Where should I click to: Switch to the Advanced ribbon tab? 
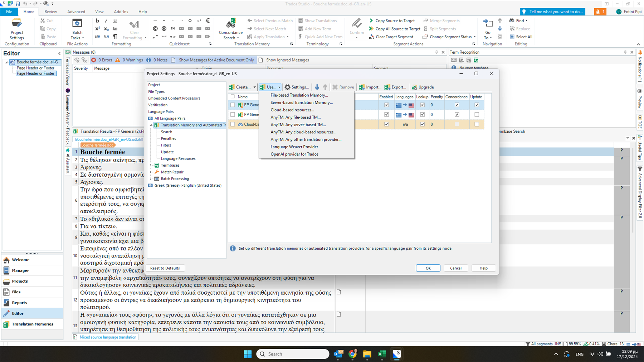(76, 11)
